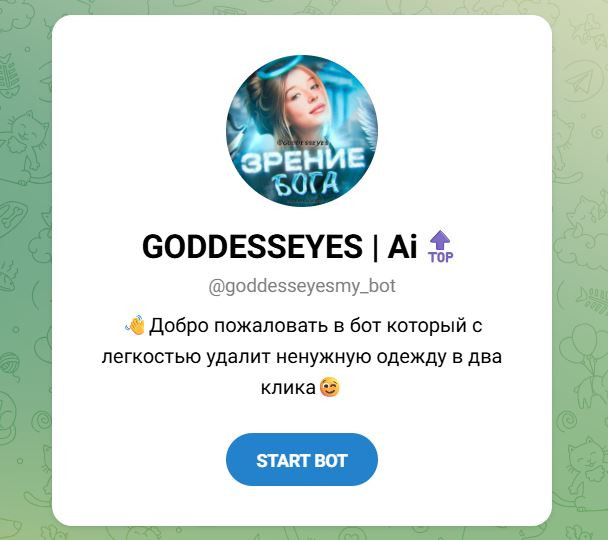Click the START BOT button
The width and height of the screenshot is (608, 540).
(302, 459)
